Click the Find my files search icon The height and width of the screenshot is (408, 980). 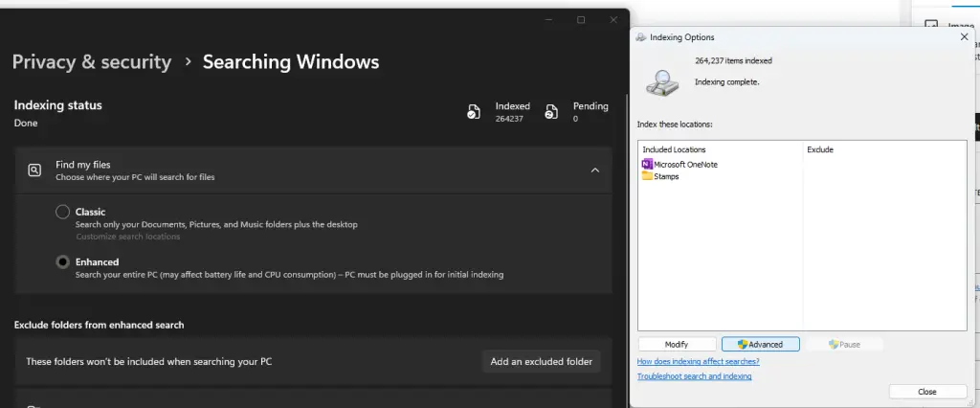click(34, 170)
